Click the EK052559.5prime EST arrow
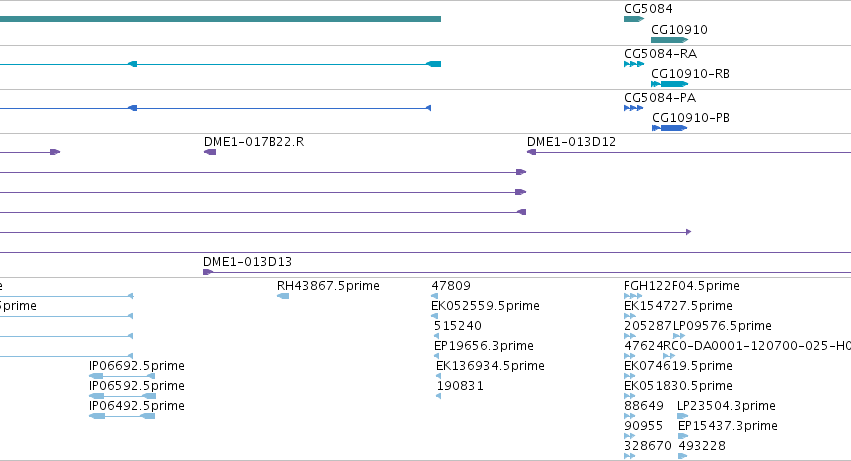This screenshot has height=461, width=851. pyautogui.click(x=434, y=316)
